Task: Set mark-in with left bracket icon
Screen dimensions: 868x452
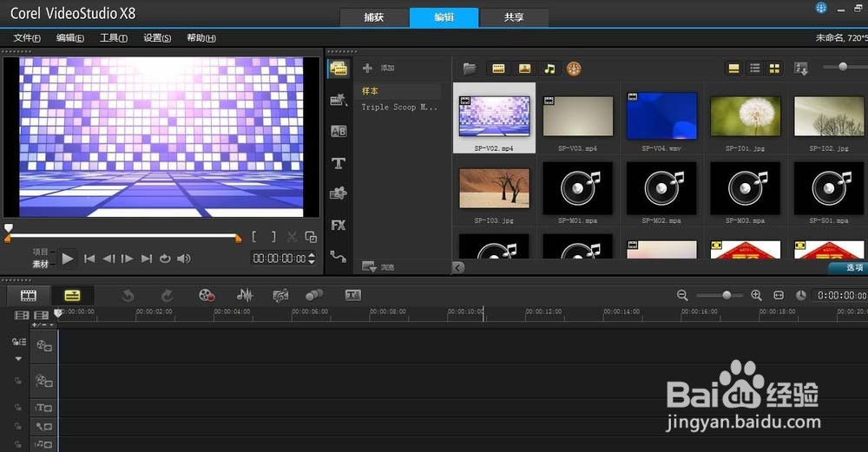Action: pos(254,237)
